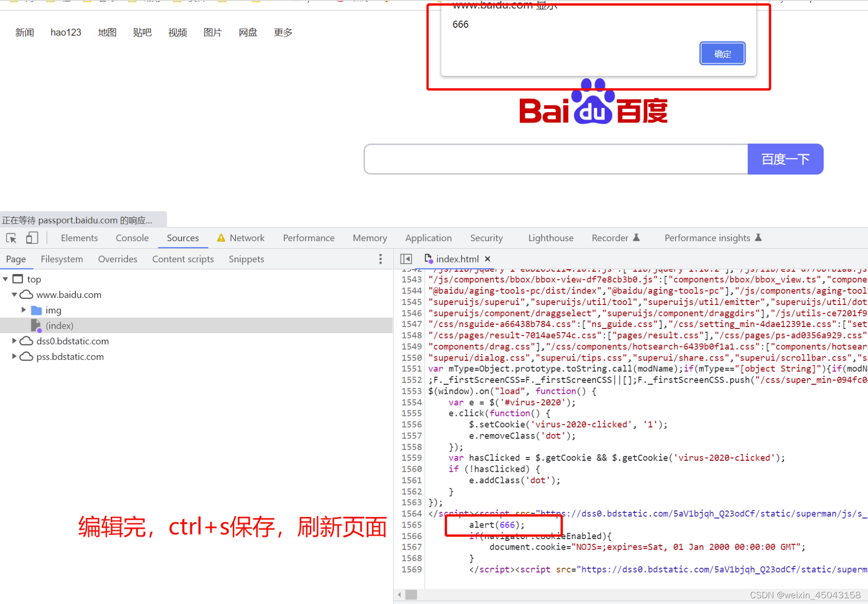Open the Network tab

(x=247, y=238)
